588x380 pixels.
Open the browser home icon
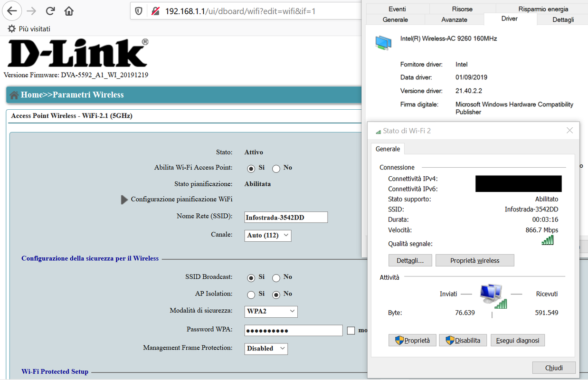[x=69, y=10]
